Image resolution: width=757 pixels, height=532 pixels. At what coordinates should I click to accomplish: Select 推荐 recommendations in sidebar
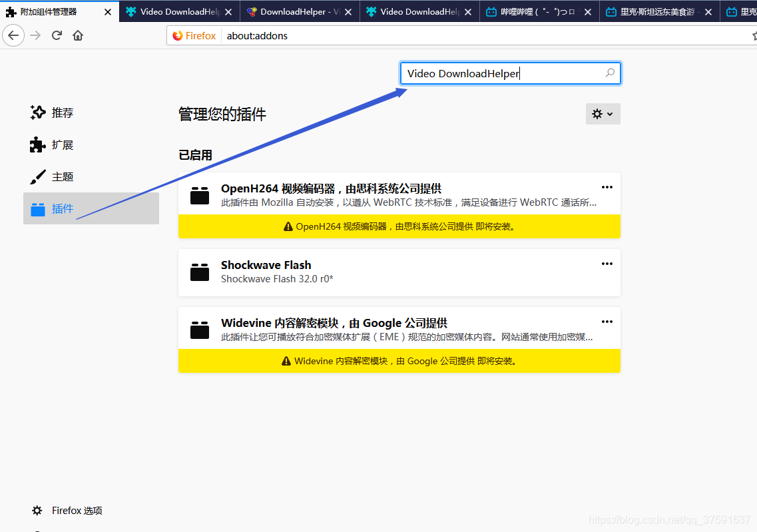91,113
